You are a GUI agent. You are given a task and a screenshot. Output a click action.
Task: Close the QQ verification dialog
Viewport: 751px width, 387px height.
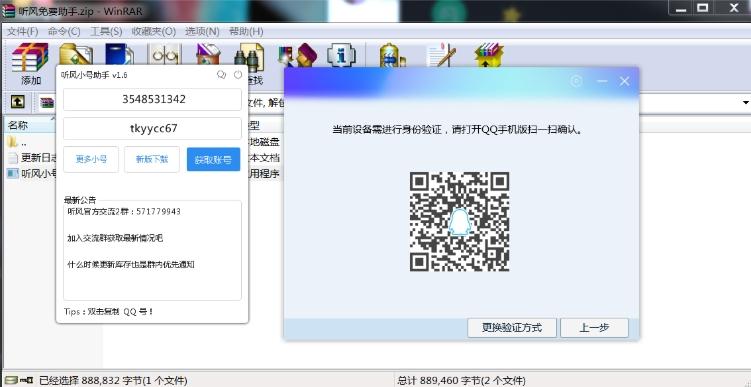pos(625,81)
